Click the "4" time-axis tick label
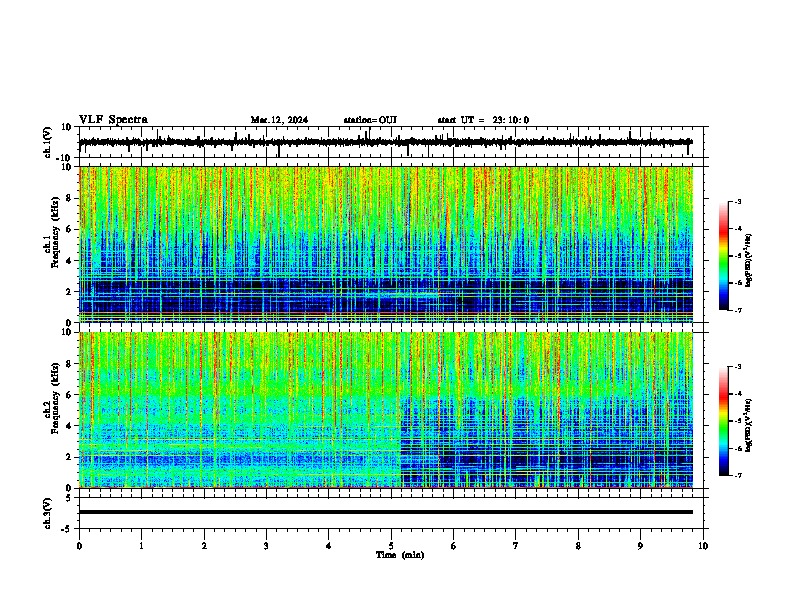The width and height of the screenshot is (792, 612). (x=329, y=546)
